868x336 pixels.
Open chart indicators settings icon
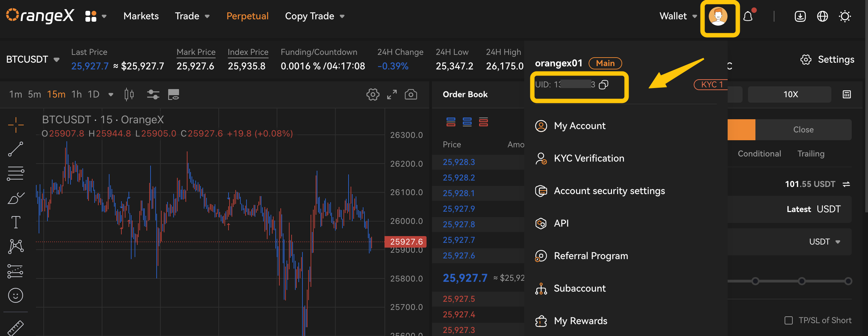click(x=153, y=94)
